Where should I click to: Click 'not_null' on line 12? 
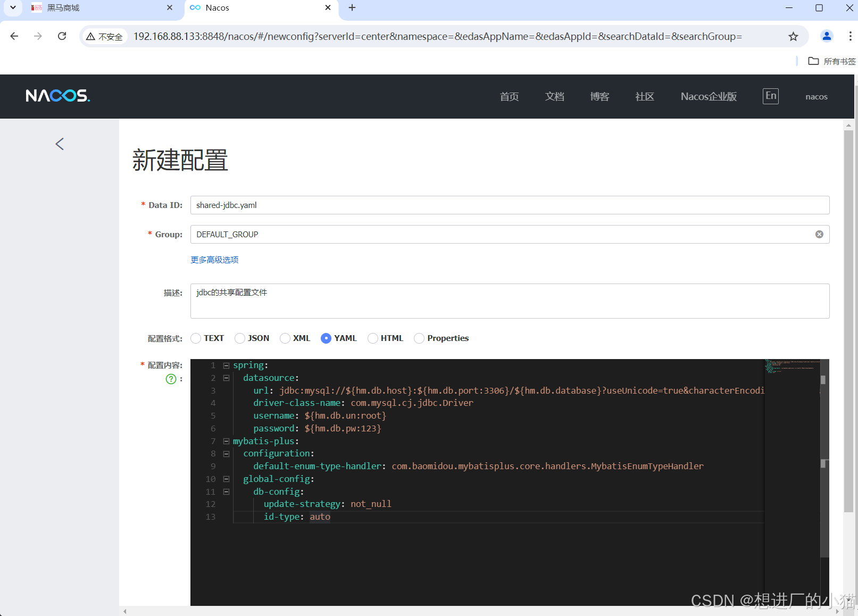click(x=371, y=504)
